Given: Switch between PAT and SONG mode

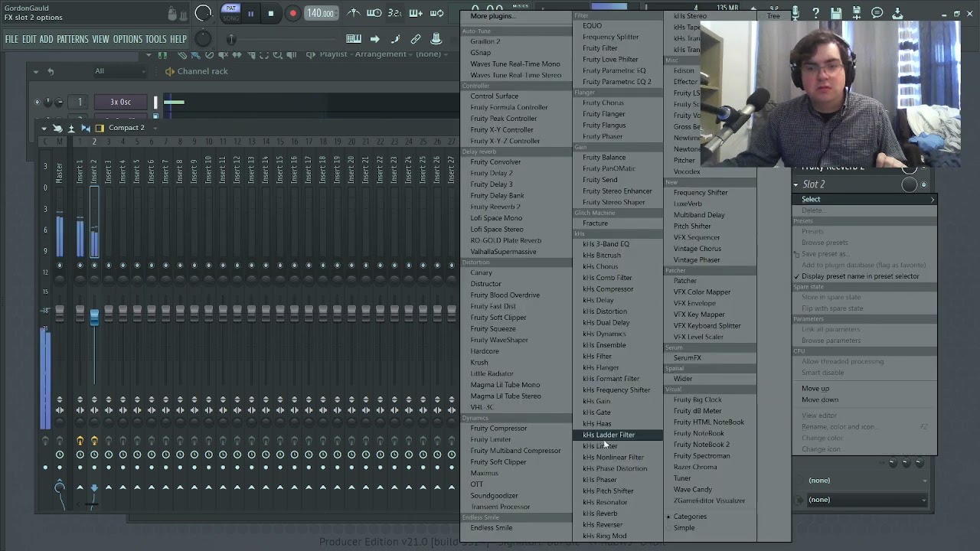Looking at the screenshot, I should coord(231,13).
